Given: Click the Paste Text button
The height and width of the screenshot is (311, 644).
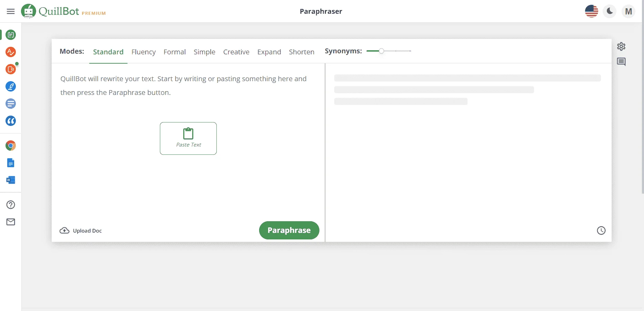Looking at the screenshot, I should point(188,138).
